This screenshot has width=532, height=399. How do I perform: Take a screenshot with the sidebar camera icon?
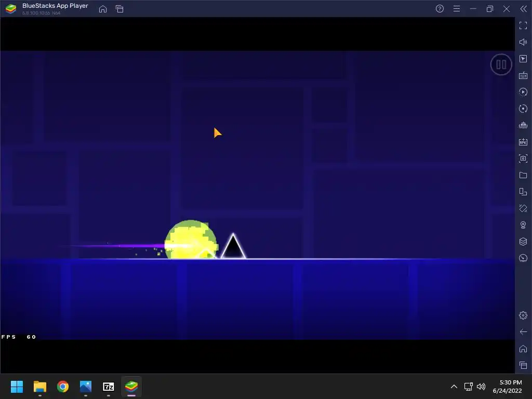click(523, 158)
